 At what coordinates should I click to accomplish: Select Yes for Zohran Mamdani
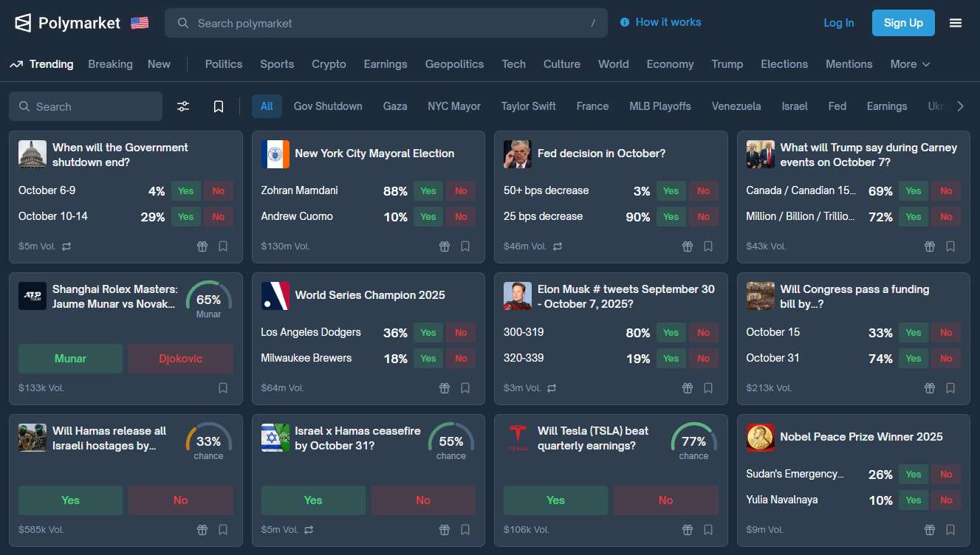pos(428,191)
